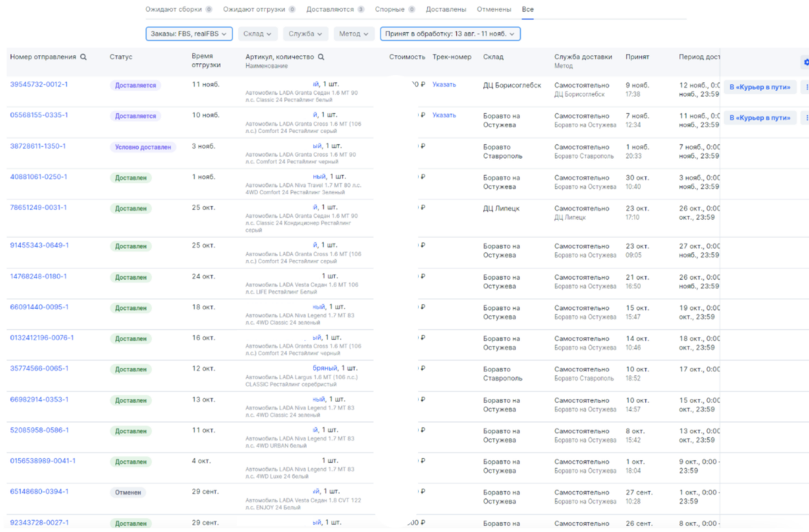This screenshot has width=809, height=532.
Task: Click Условно доставлен status badge
Action: 143,147
